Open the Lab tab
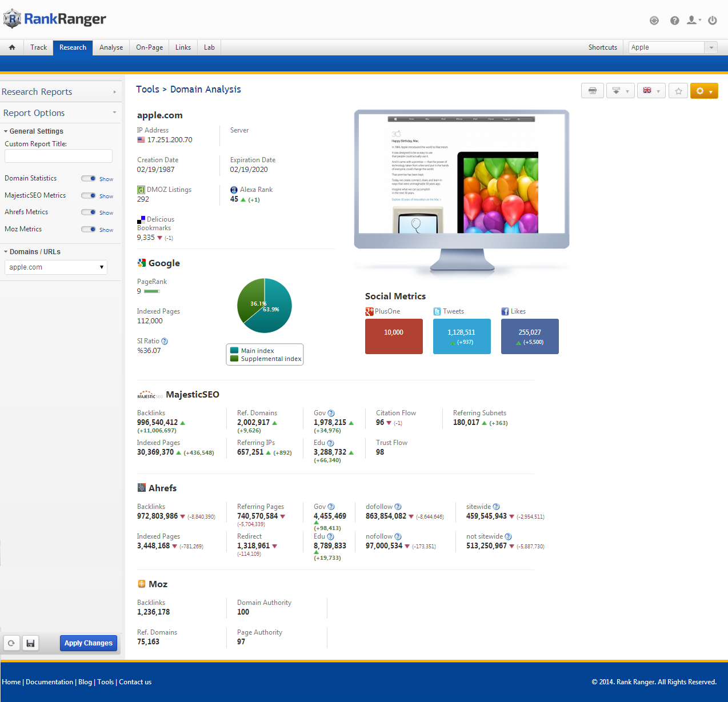The width and height of the screenshot is (728, 702). tap(209, 47)
